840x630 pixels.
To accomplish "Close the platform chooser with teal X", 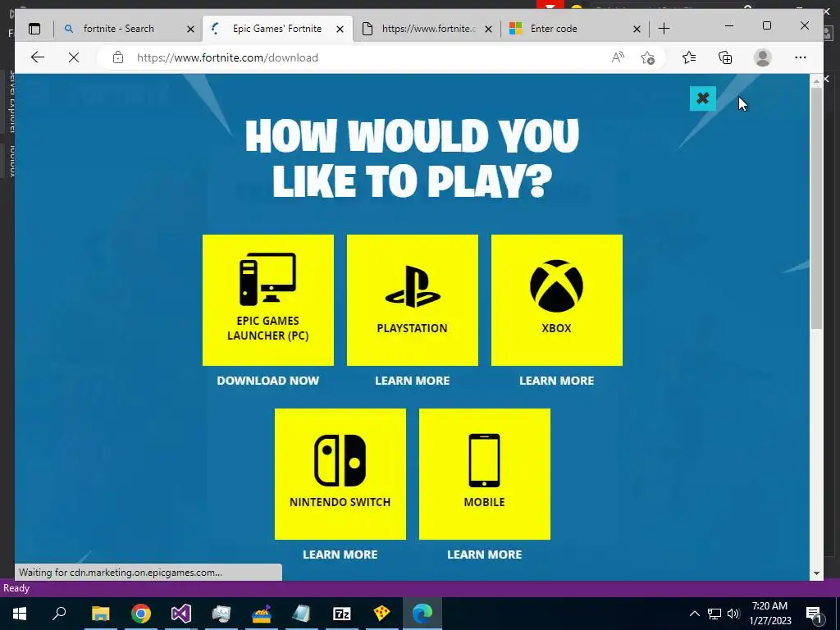I will click(703, 98).
